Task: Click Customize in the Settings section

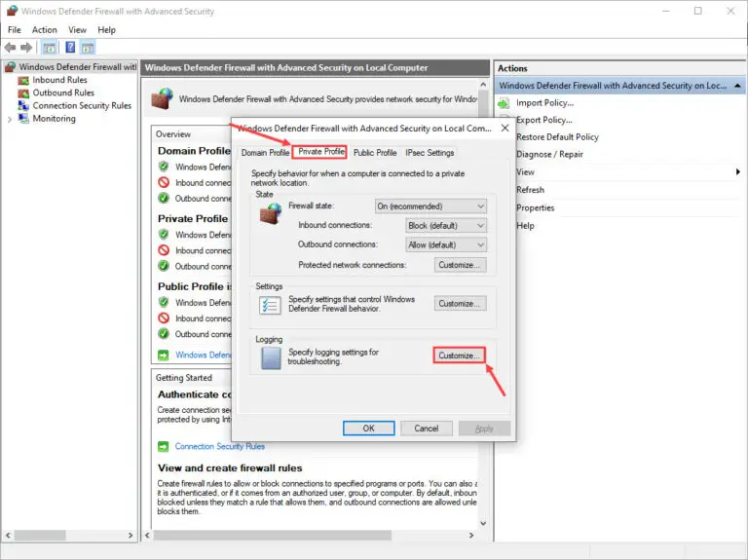Action: pyautogui.click(x=460, y=304)
